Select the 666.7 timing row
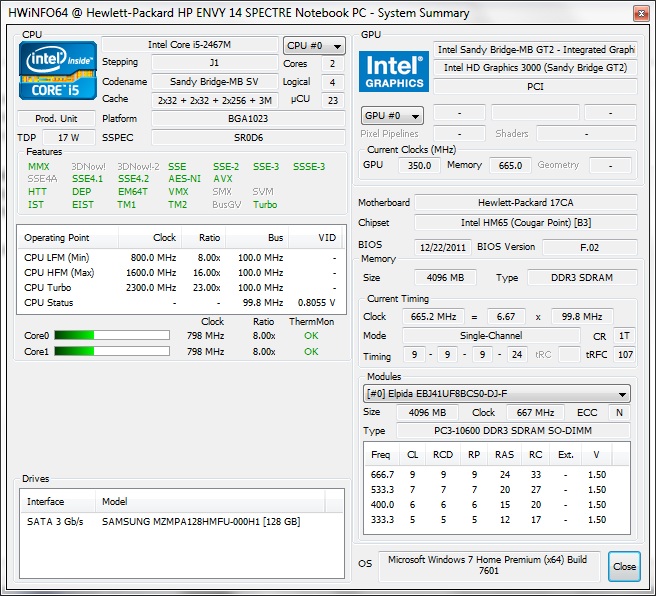 [497, 475]
